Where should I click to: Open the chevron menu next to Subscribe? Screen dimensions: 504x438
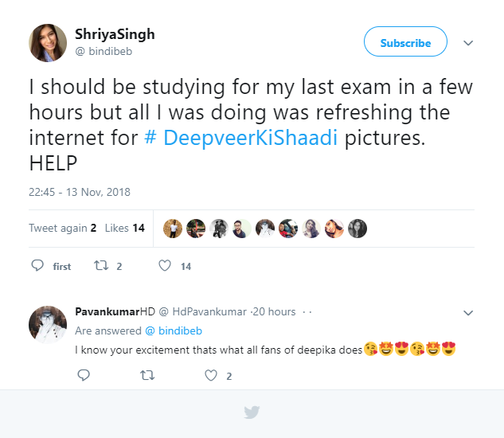click(x=468, y=43)
